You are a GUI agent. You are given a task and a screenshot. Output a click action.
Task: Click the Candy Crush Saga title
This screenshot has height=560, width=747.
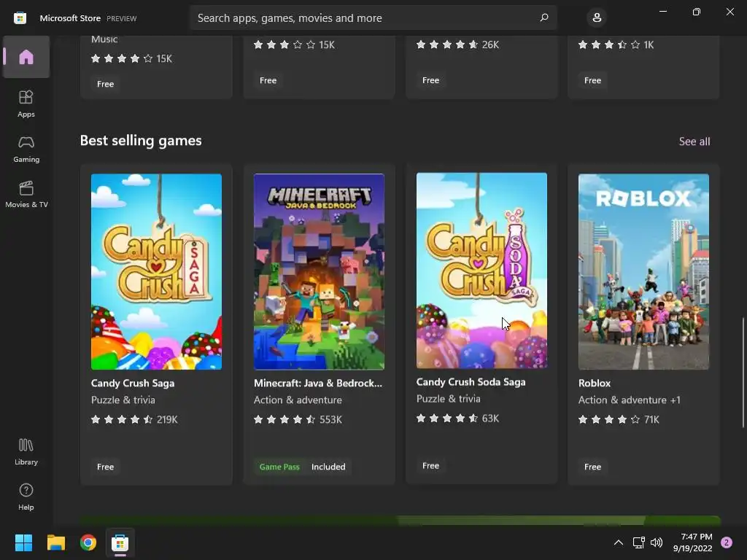133,384
